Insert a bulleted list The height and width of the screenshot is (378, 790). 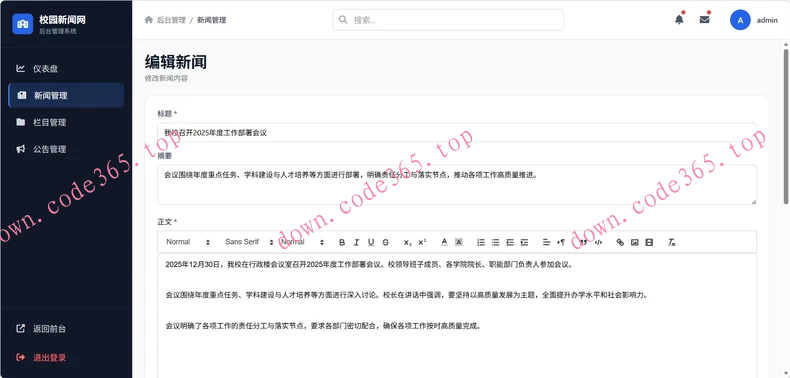tap(495, 242)
